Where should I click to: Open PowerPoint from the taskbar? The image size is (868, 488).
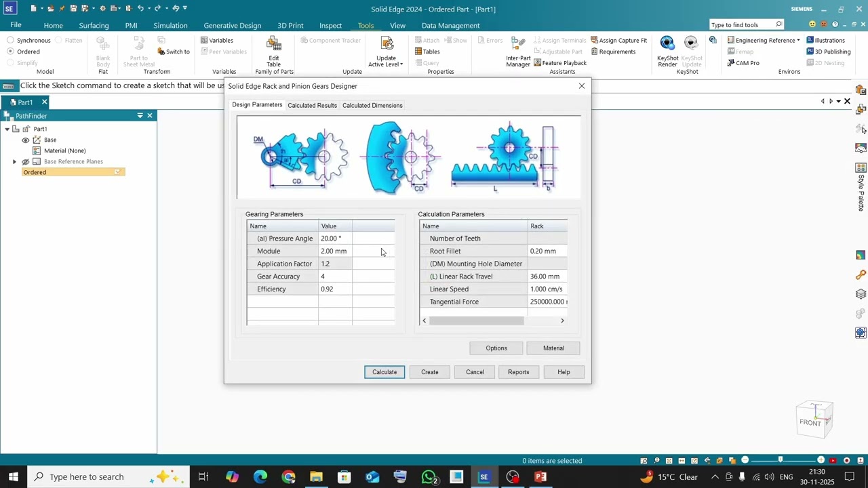pyautogui.click(x=540, y=476)
